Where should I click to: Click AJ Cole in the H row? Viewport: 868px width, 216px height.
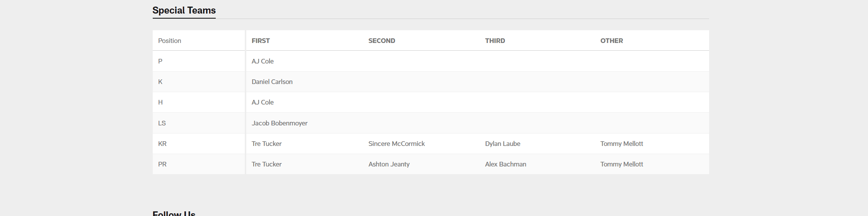(x=263, y=102)
